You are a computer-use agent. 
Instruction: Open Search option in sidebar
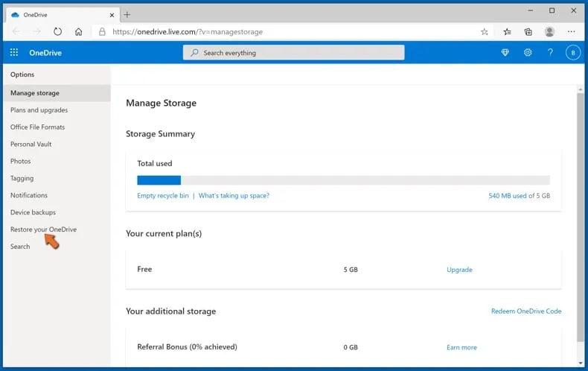(20, 247)
